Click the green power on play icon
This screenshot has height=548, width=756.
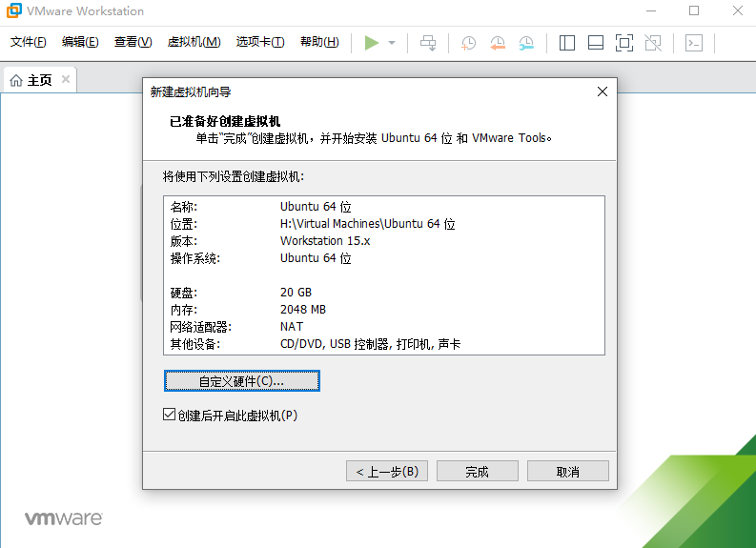pyautogui.click(x=372, y=43)
